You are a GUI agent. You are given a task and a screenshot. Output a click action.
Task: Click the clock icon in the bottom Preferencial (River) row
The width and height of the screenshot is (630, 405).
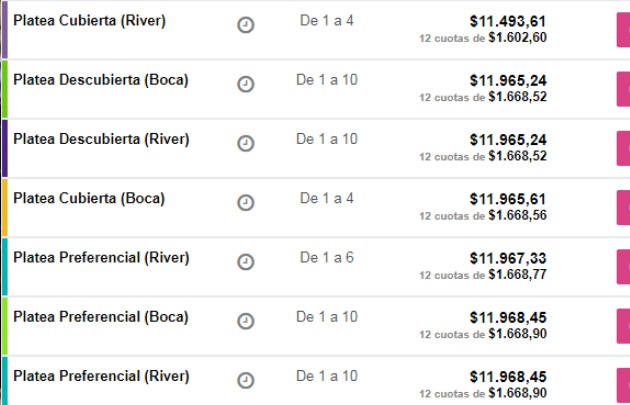click(x=246, y=380)
